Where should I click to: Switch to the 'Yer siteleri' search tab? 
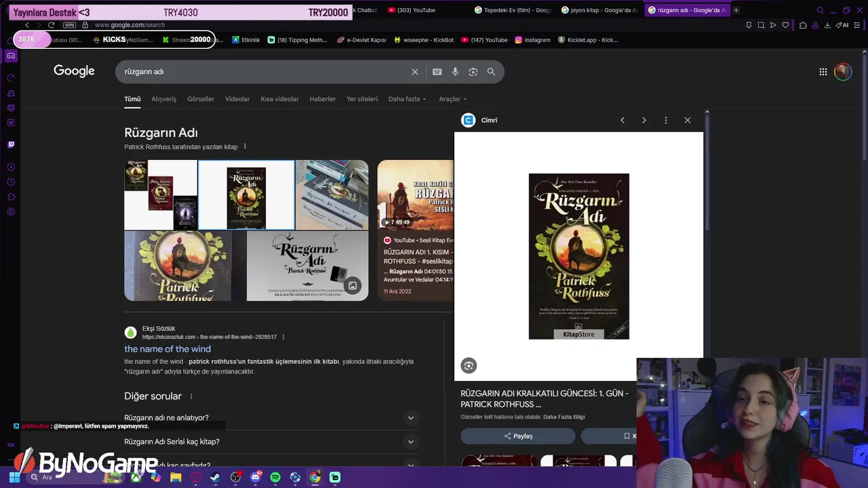point(362,99)
